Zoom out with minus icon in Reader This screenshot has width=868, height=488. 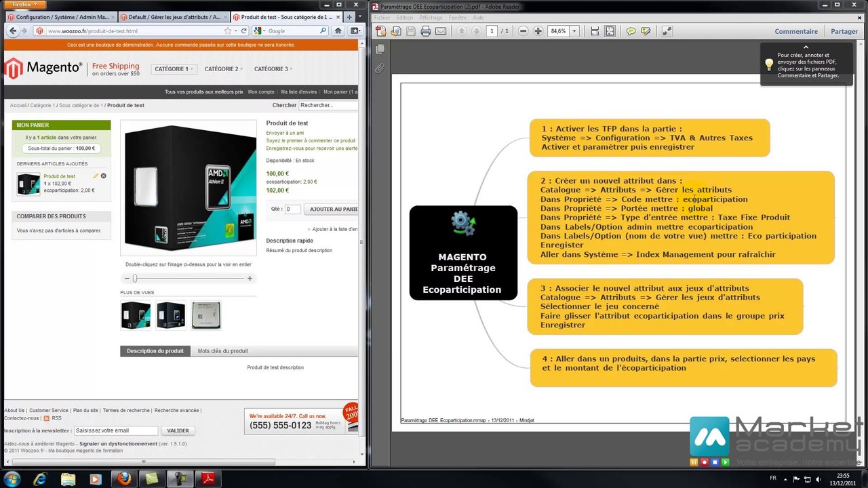point(523,31)
